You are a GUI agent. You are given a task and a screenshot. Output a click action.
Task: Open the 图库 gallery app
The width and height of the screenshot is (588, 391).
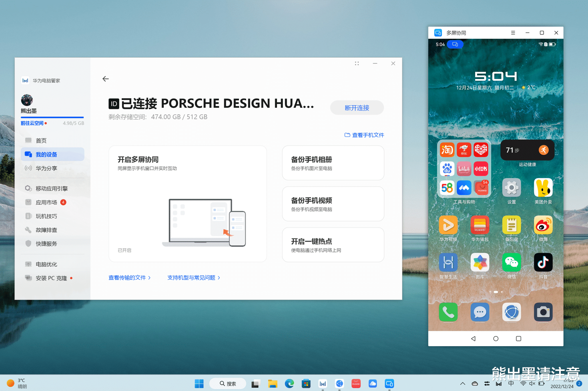(x=480, y=262)
